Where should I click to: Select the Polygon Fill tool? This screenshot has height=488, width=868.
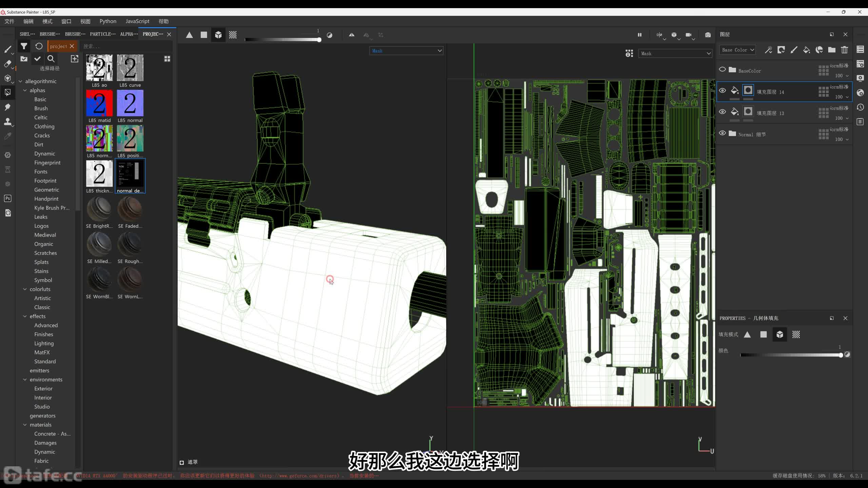[x=7, y=92]
